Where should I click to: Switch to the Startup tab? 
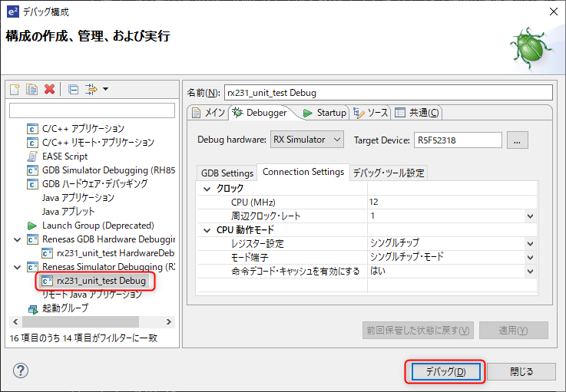coord(325,113)
